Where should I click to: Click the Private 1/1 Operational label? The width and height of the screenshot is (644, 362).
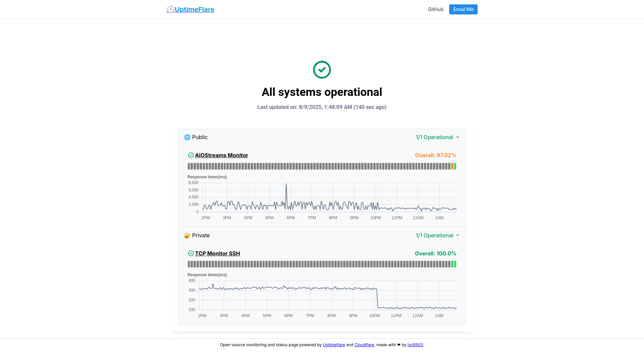434,236
